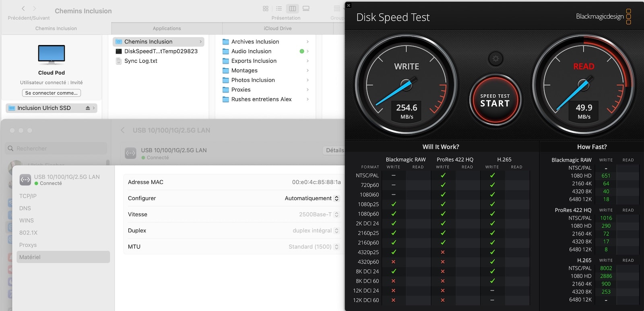This screenshot has height=311, width=644.
Task: Click Audio Inclusion green tag dot
Action: point(302,51)
